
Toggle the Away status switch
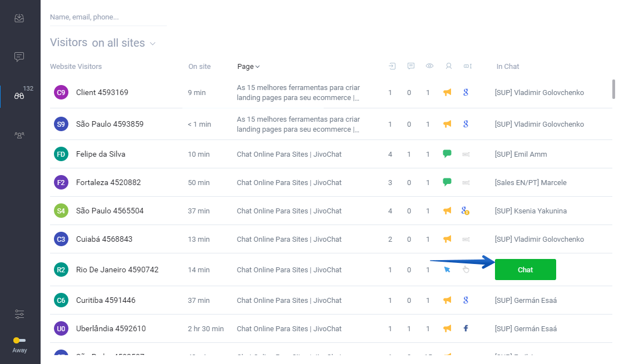[x=19, y=340]
